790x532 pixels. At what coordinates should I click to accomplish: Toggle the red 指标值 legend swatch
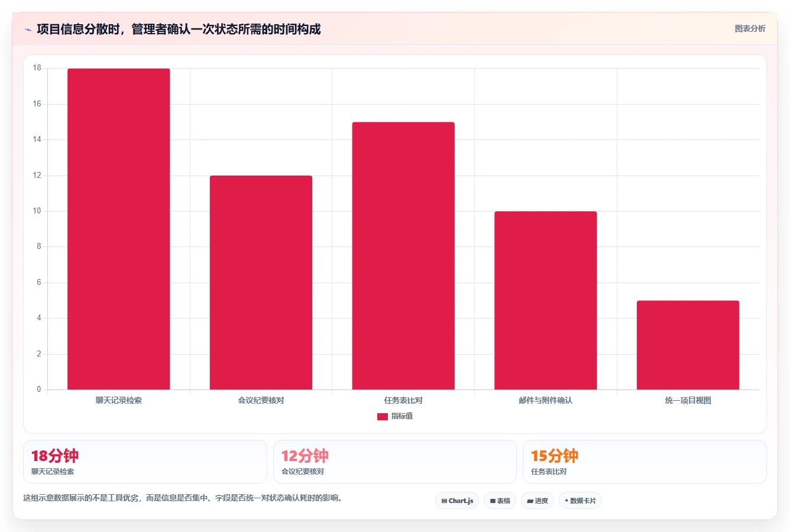(x=383, y=417)
